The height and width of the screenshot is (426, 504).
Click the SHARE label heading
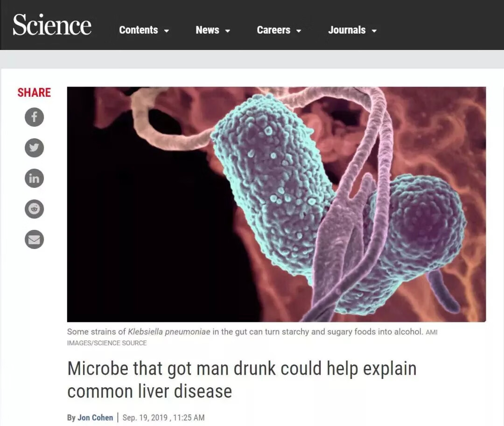tap(34, 92)
